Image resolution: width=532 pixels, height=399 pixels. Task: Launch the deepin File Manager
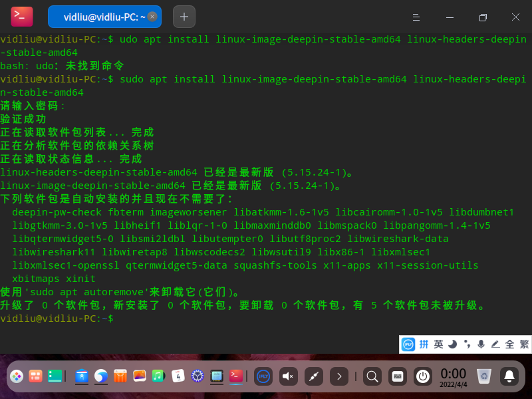(x=81, y=377)
